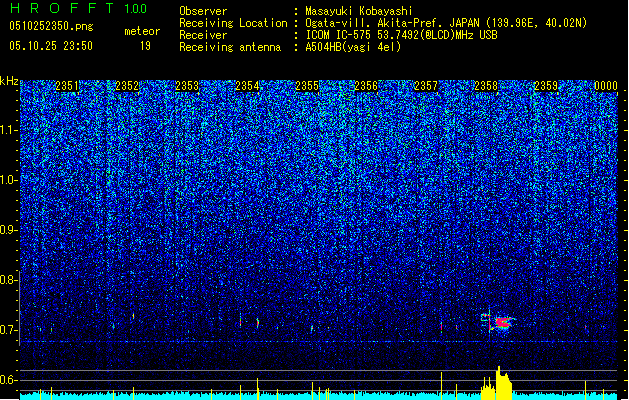Click the 2356 time marker
This screenshot has width=629, height=400.
[366, 85]
